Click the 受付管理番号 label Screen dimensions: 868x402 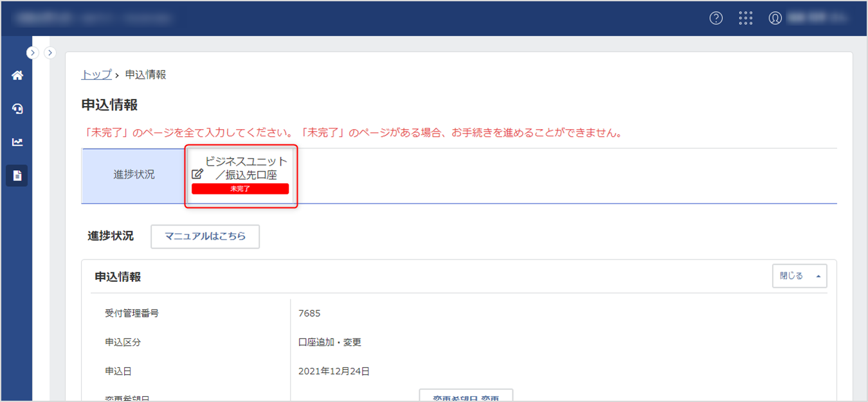point(132,313)
